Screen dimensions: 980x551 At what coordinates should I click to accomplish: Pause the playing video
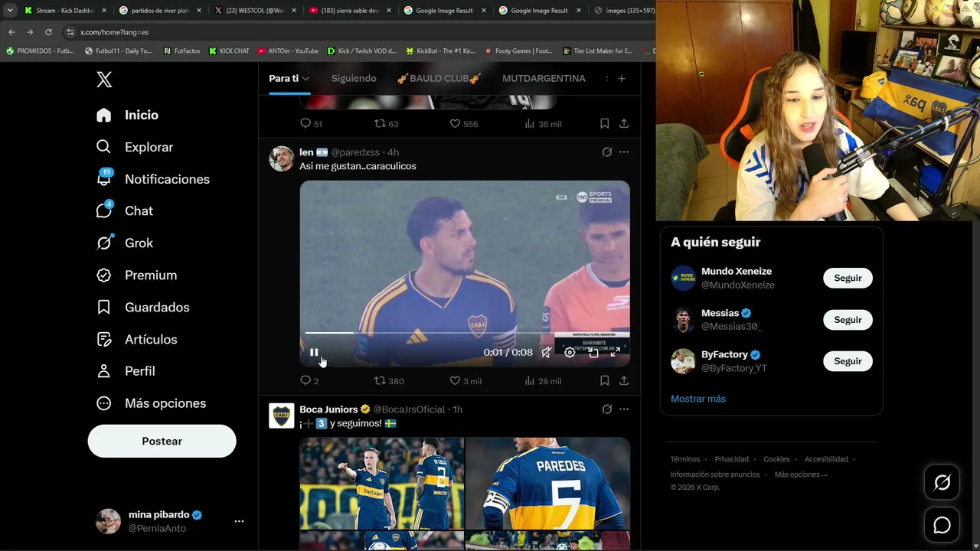click(x=314, y=352)
